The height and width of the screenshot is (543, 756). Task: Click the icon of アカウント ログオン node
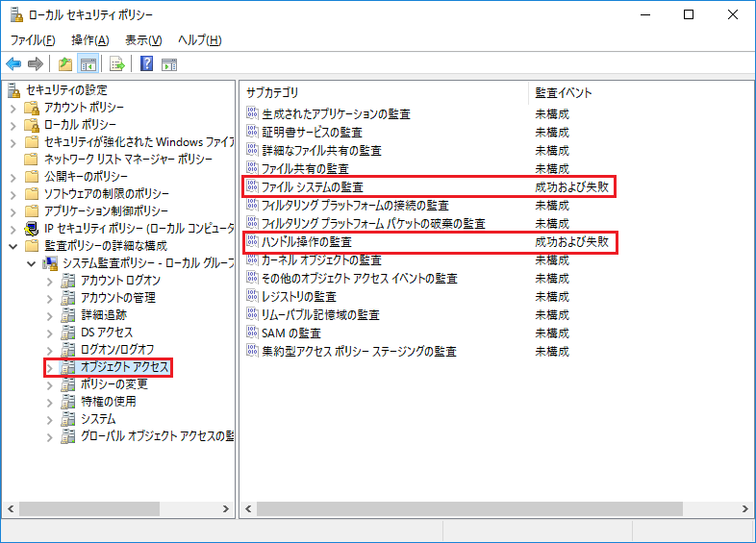point(68,281)
